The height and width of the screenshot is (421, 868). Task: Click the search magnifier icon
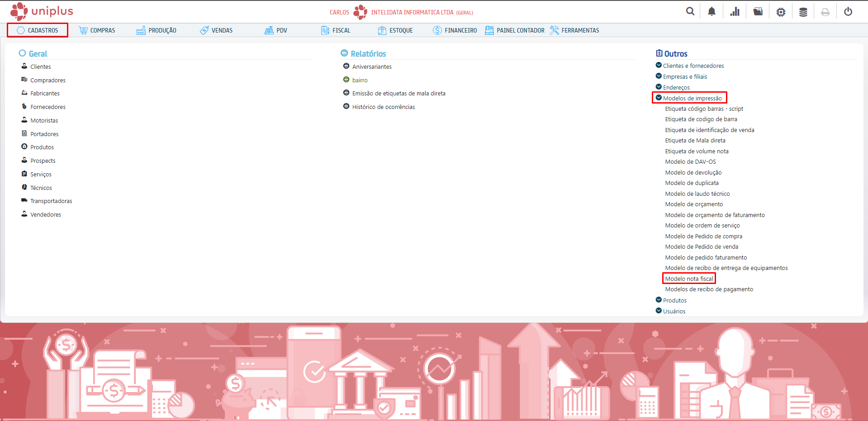(x=690, y=11)
